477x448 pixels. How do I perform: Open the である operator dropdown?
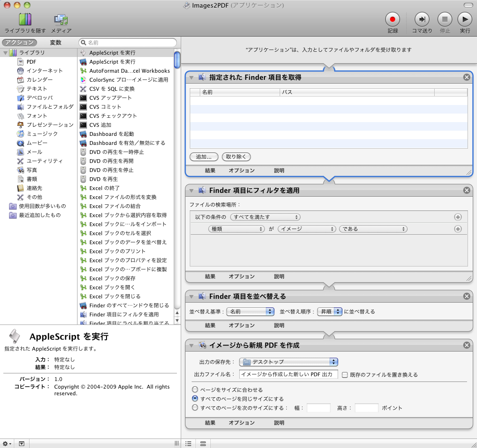coord(373,229)
